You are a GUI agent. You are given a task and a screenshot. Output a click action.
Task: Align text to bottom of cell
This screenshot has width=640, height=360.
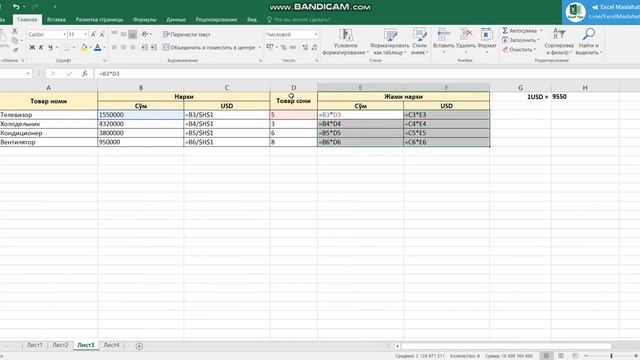132,34
